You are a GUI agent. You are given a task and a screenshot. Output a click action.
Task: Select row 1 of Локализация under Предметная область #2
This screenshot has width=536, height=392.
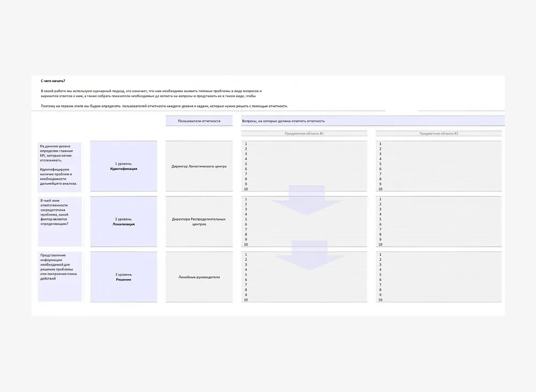coord(438,199)
